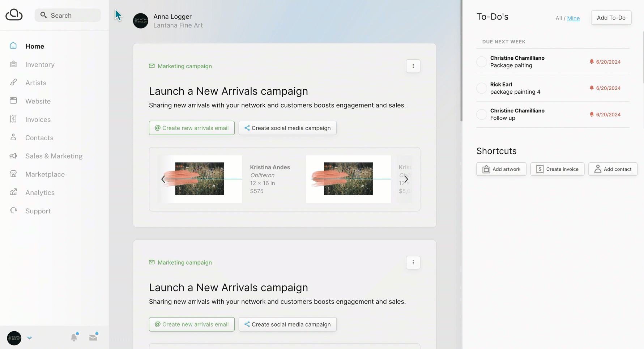Create social media campaign in first card
Screen dimensions: 644x349
click(x=287, y=128)
